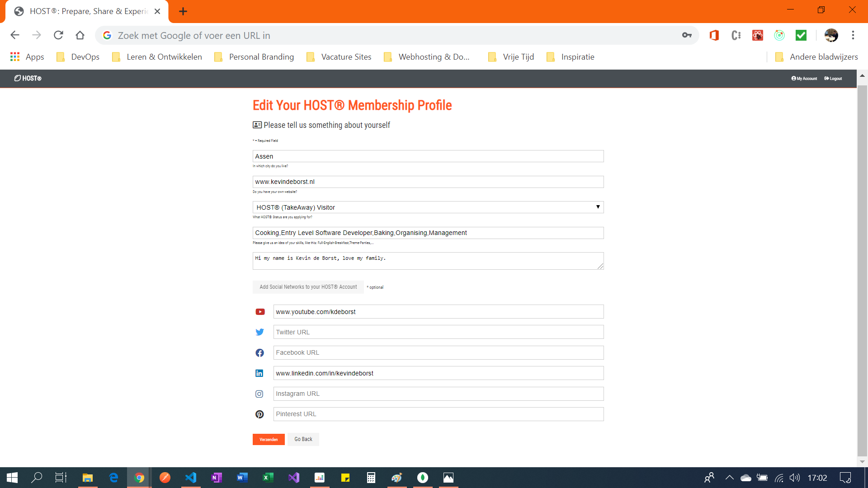Open the Chrome profile avatar
Screen dimensions: 868x488
pyautogui.click(x=831, y=35)
